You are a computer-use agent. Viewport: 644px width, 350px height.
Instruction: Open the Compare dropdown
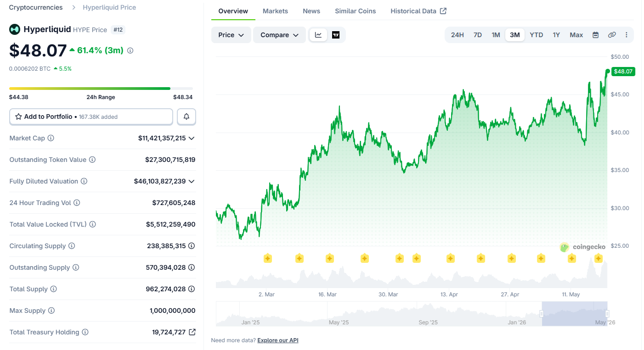(x=279, y=35)
